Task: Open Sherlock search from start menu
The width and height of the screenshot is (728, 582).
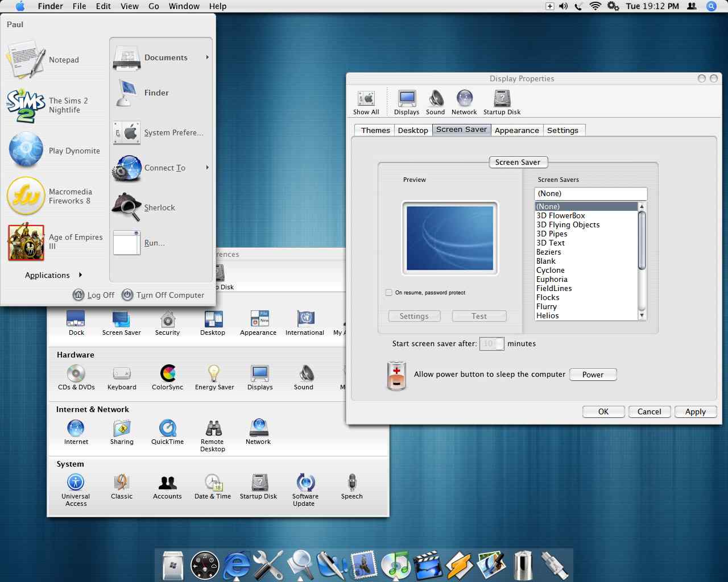Action: click(x=144, y=207)
